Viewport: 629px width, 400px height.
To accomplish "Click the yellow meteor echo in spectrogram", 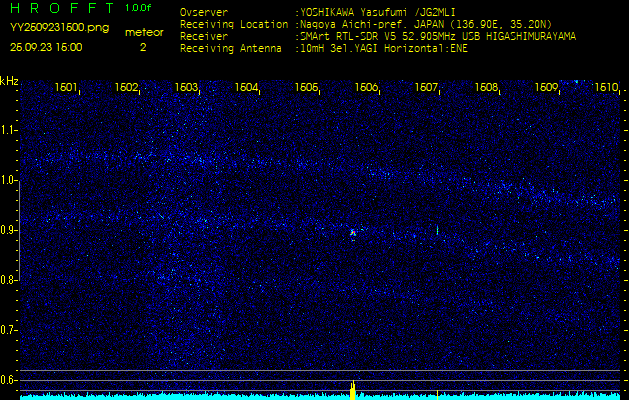I will pos(353,233).
